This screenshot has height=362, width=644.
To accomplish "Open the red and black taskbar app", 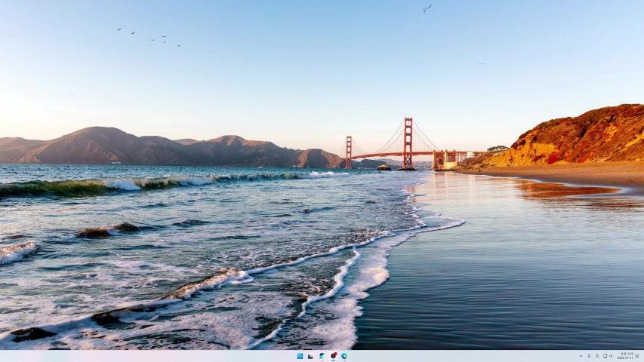I will coord(333,356).
